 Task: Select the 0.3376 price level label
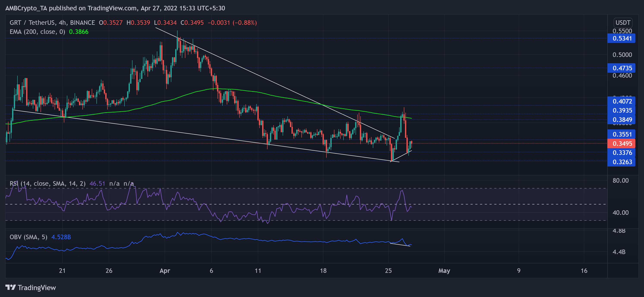point(622,152)
